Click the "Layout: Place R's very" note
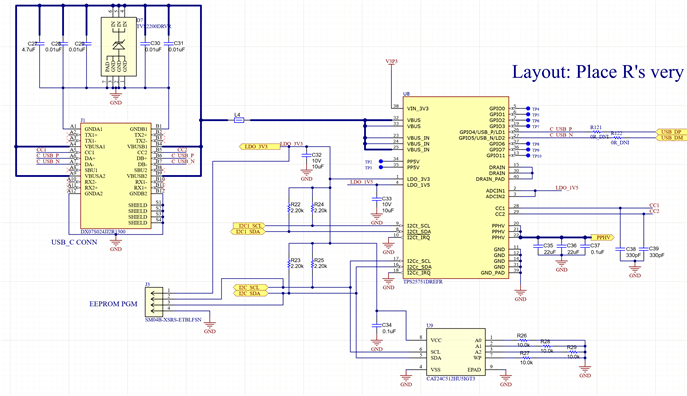687x396 pixels. [598, 72]
